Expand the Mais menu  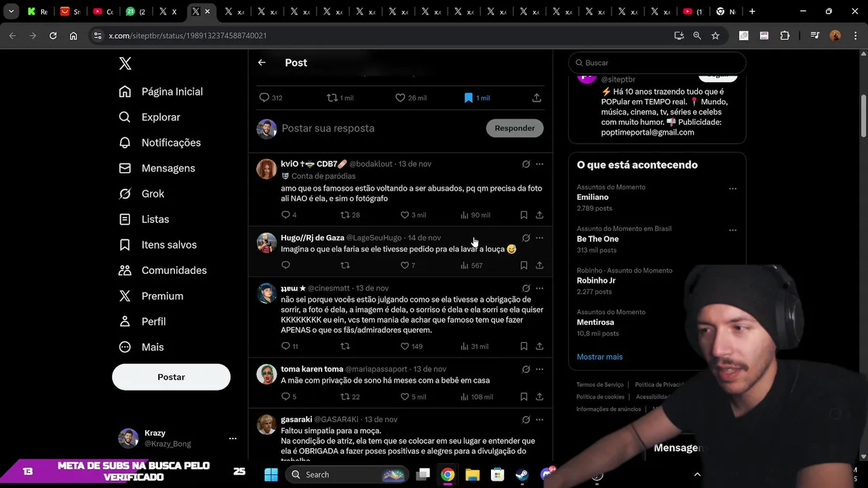(x=141, y=347)
